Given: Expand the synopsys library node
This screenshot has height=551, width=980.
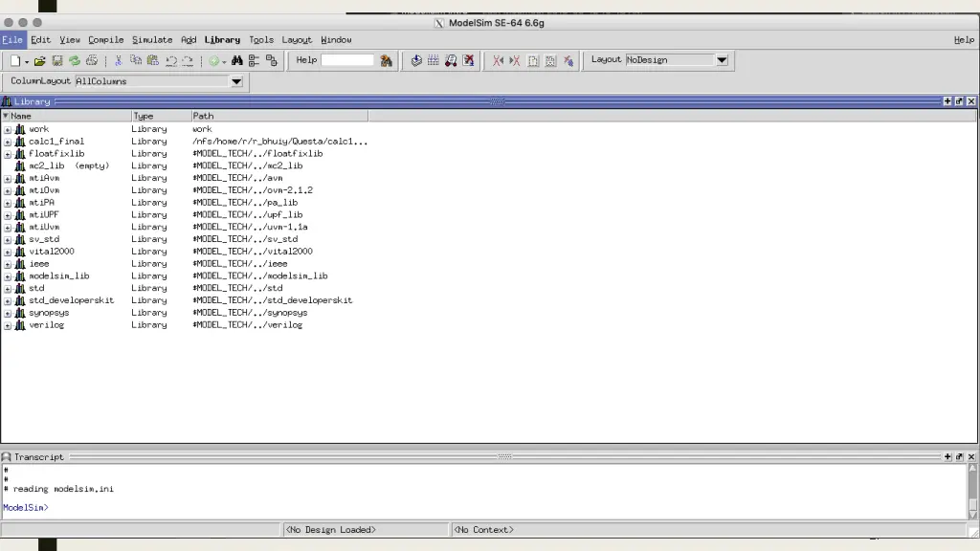Looking at the screenshot, I should (x=8, y=313).
